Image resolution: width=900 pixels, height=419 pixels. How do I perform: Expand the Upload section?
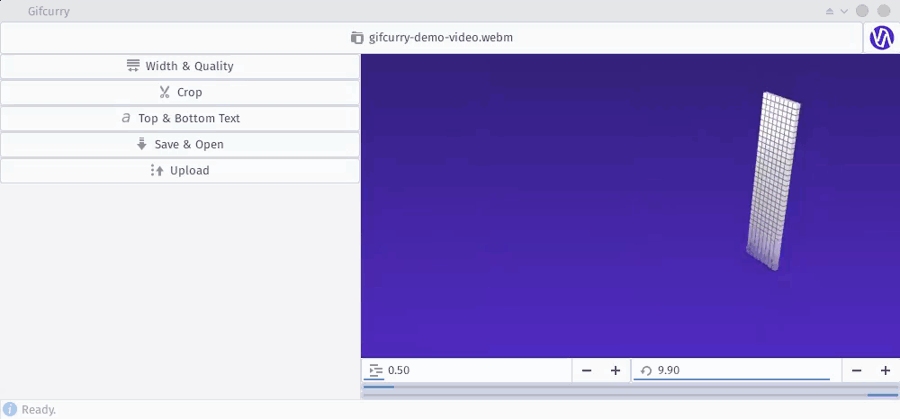[180, 170]
